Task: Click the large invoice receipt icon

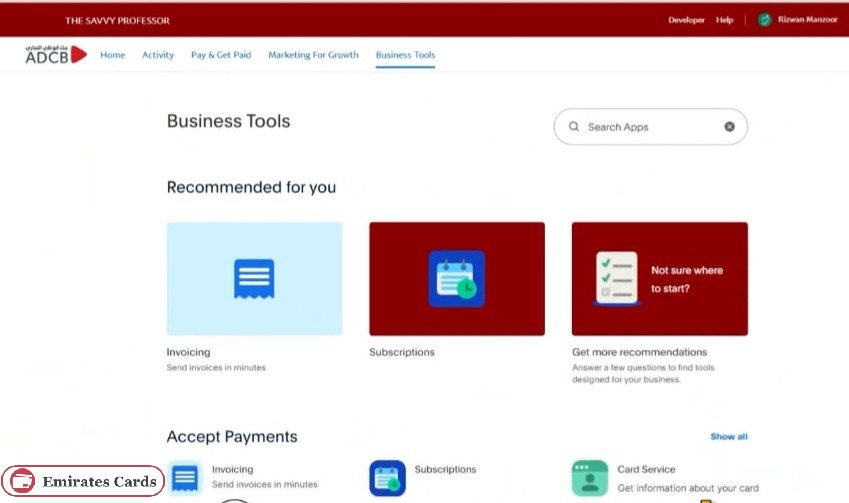Action: (254, 279)
